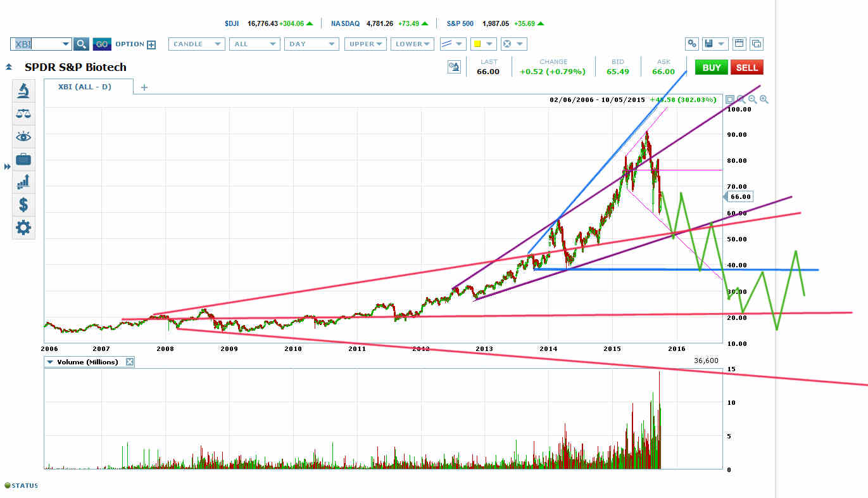Open the briefcase portfolio sidebar icon
The width and height of the screenshot is (868, 498).
pos(23,159)
